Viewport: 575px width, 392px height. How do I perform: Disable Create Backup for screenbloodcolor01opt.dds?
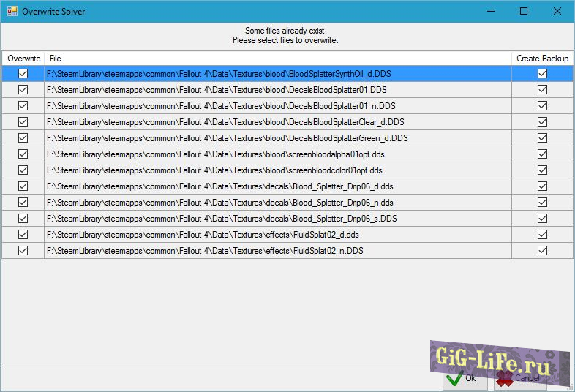[x=542, y=170]
